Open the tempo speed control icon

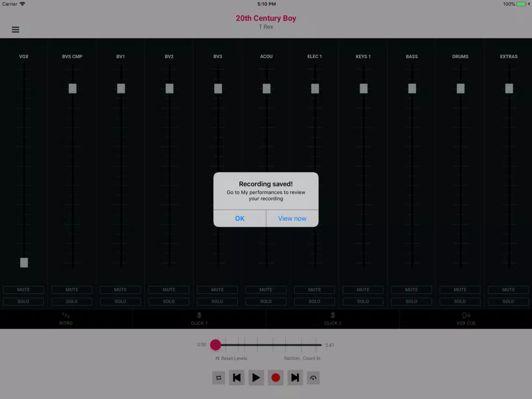coord(313,377)
